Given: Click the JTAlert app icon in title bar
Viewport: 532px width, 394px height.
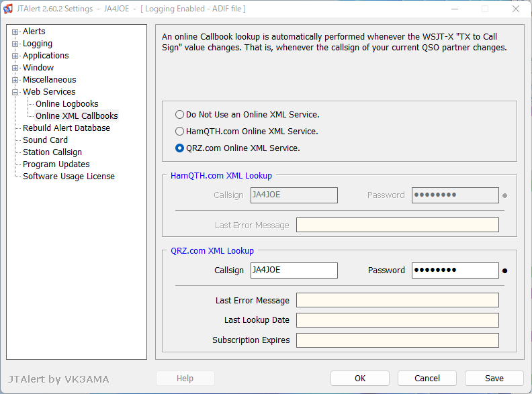Looking at the screenshot, I should (x=8, y=9).
